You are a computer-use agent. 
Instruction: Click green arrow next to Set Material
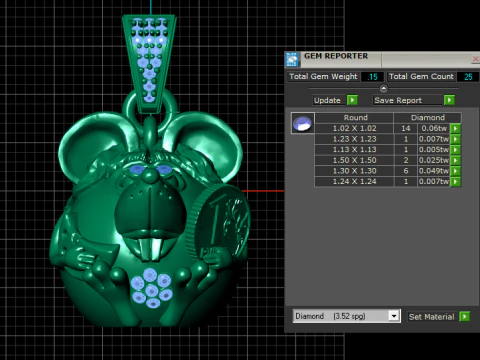click(x=464, y=316)
